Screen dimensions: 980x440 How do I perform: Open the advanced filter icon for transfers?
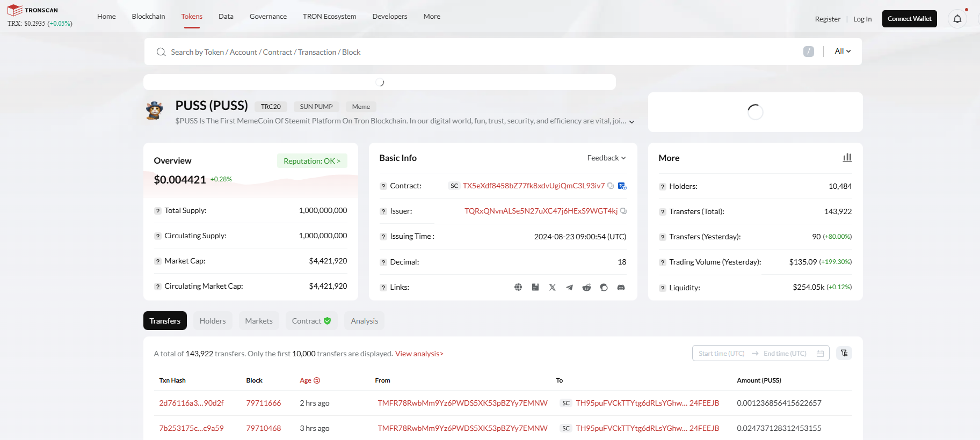(844, 353)
